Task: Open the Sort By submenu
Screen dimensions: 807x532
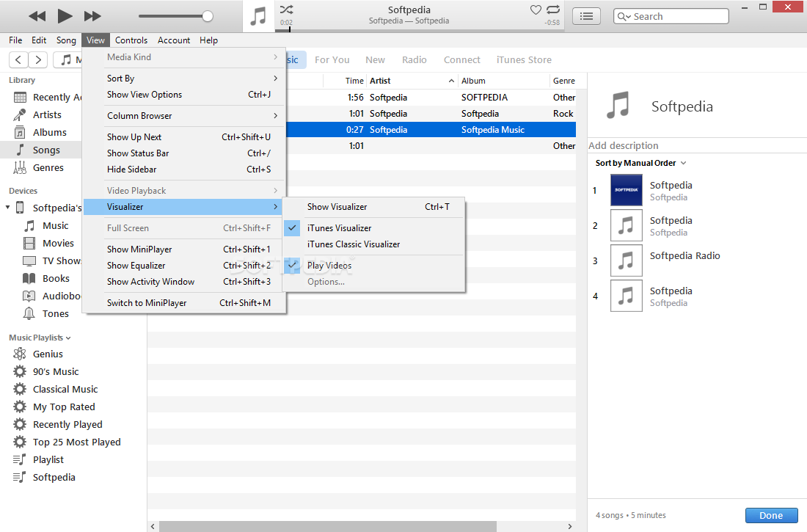Action: 184,79
